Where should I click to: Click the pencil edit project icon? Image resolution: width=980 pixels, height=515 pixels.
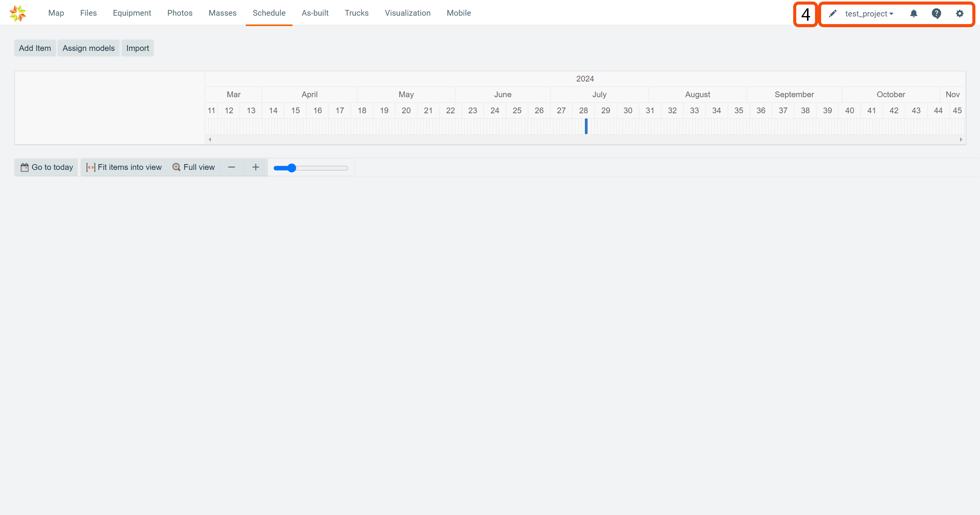point(833,14)
